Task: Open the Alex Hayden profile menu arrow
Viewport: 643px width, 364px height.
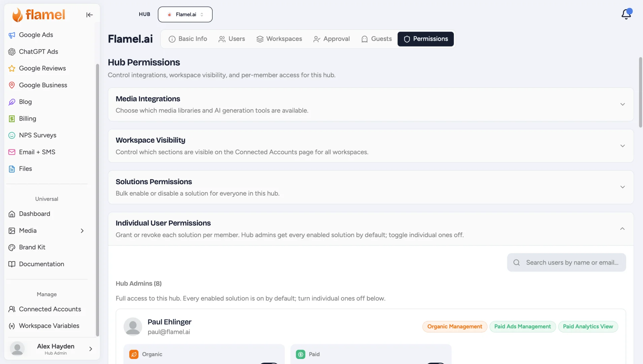Action: [x=90, y=349]
